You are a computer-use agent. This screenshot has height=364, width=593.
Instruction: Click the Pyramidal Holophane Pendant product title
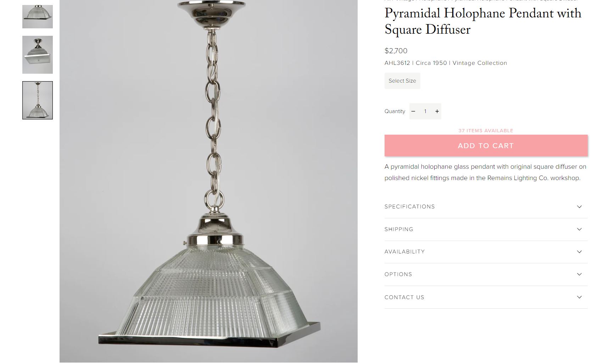click(483, 21)
